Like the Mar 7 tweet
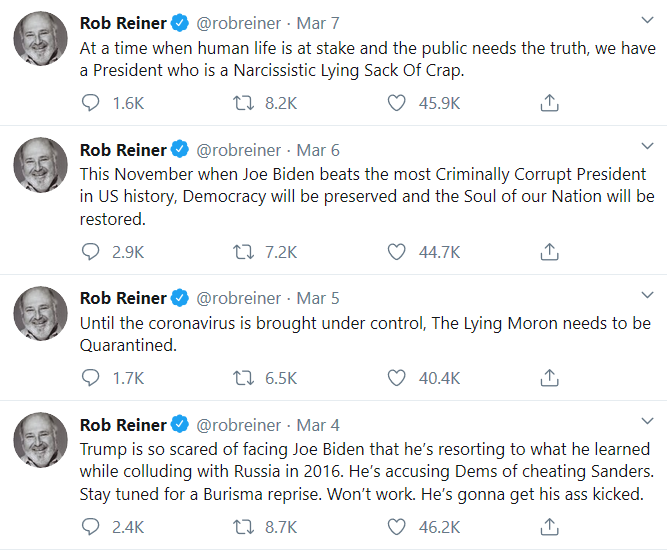This screenshot has height=552, width=667. [x=397, y=103]
